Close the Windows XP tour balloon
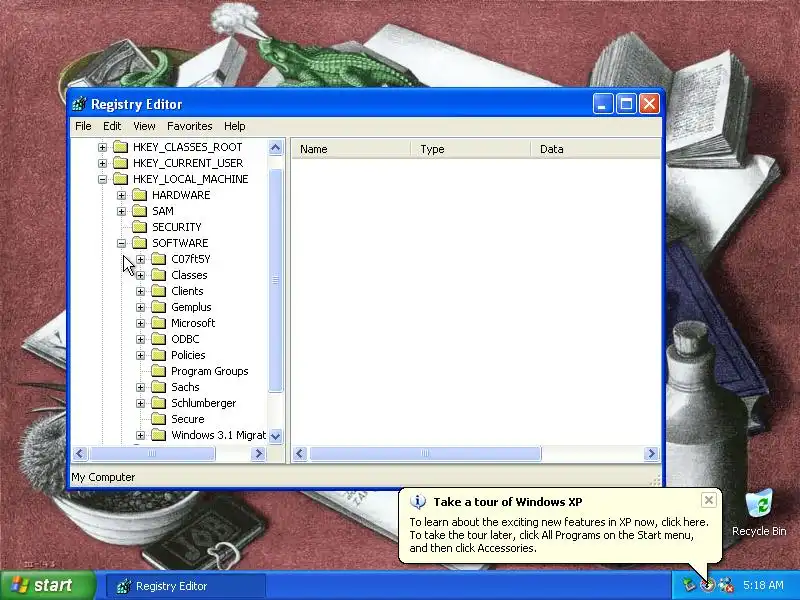The image size is (800, 600). [x=709, y=500]
